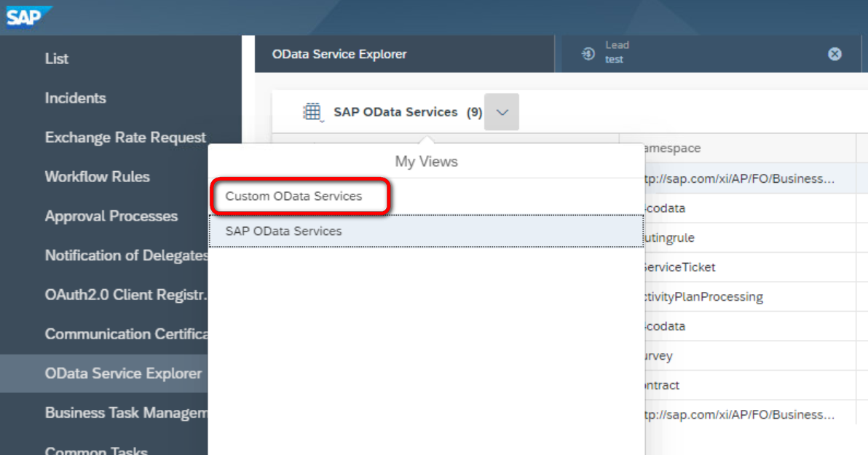Screen dimensions: 868x455
Task: Open Notification of Delegates
Action: click(126, 256)
